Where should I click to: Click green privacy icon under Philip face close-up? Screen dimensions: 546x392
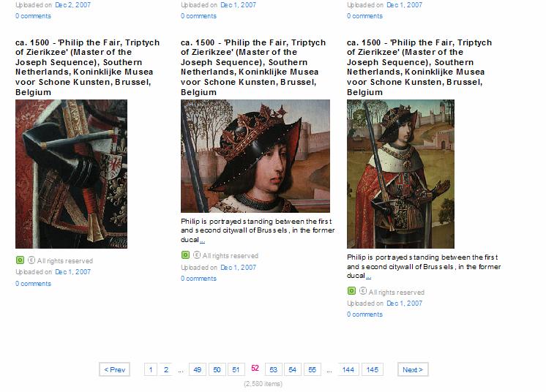(185, 255)
